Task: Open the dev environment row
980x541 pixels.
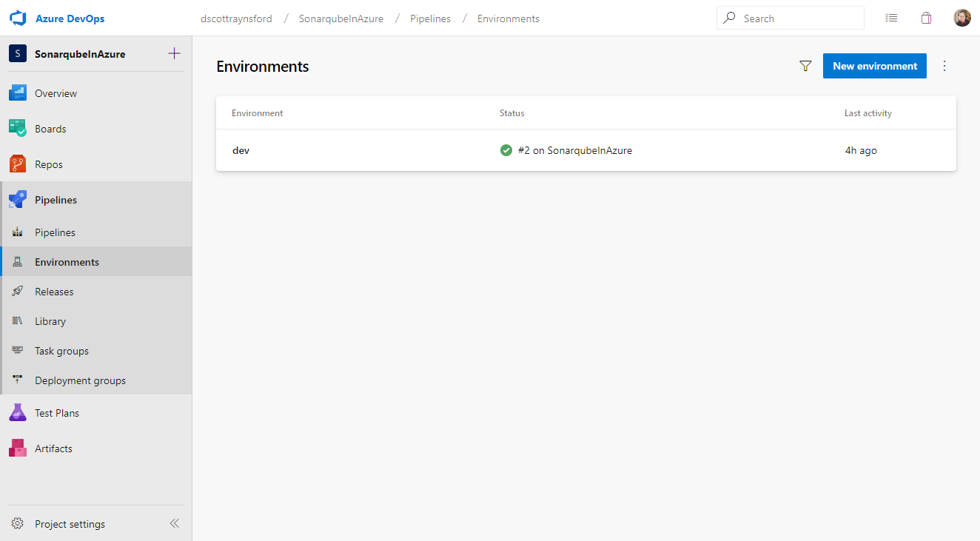Action: pos(586,150)
